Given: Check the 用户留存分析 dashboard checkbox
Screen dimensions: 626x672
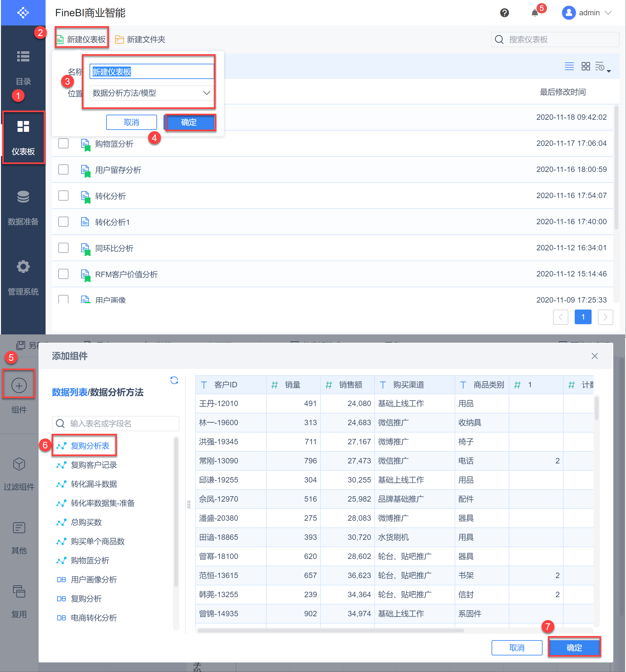Looking at the screenshot, I should (x=63, y=169).
